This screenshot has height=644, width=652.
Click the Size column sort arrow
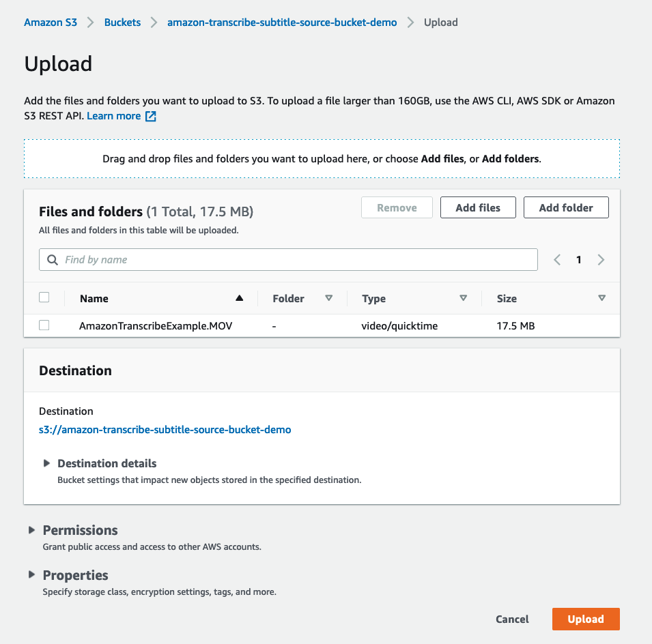[601, 298]
